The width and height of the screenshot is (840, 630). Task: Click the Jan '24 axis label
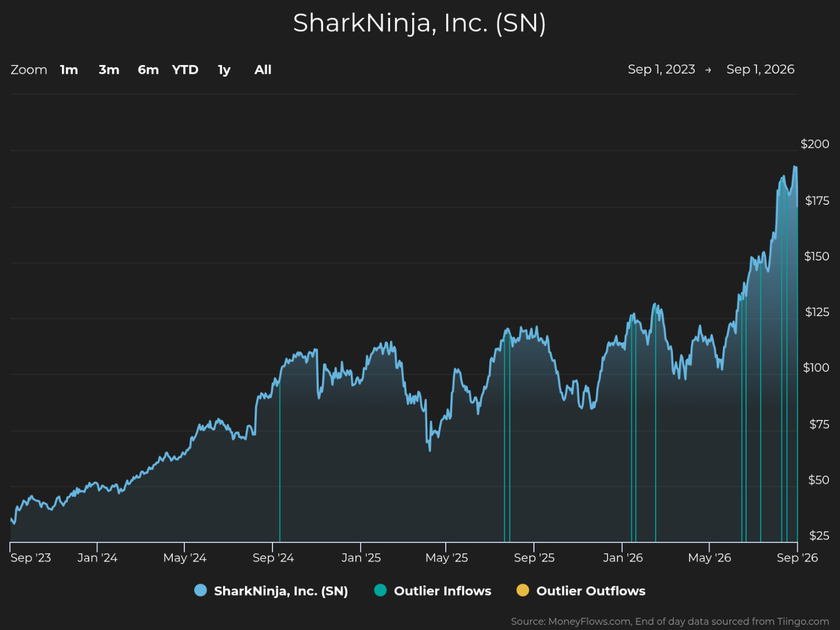(x=97, y=557)
